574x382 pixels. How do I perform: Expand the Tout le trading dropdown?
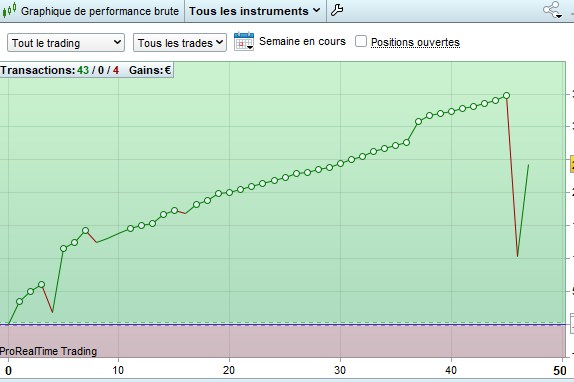click(x=66, y=43)
